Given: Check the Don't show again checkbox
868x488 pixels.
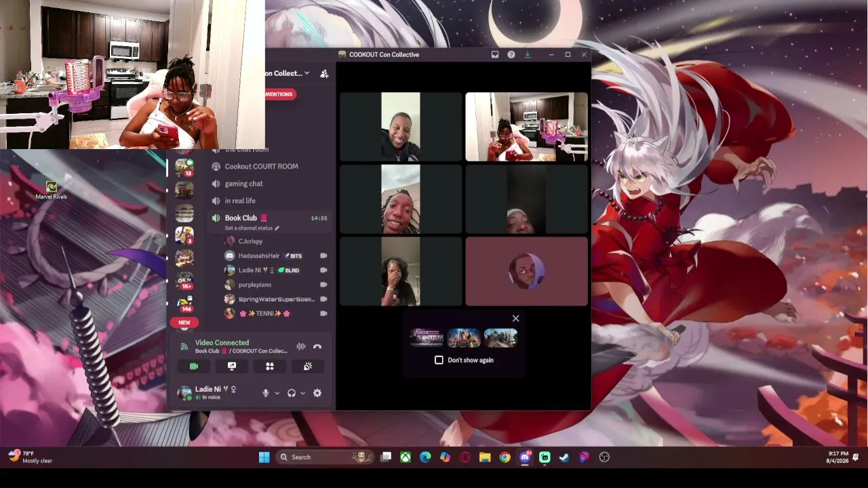Looking at the screenshot, I should point(439,360).
